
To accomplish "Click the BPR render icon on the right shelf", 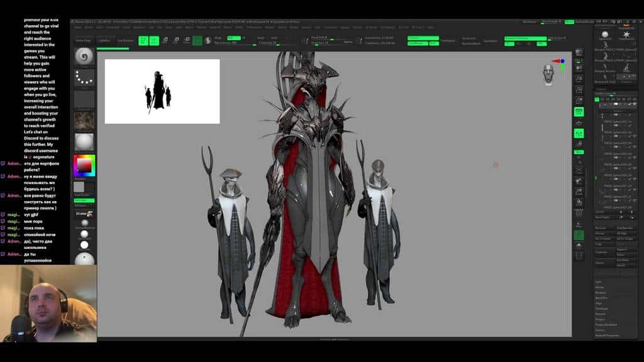I will (x=579, y=53).
